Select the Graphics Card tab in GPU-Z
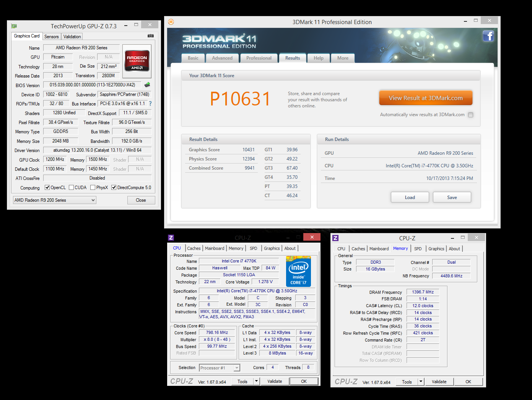532x400 pixels. pos(26,36)
